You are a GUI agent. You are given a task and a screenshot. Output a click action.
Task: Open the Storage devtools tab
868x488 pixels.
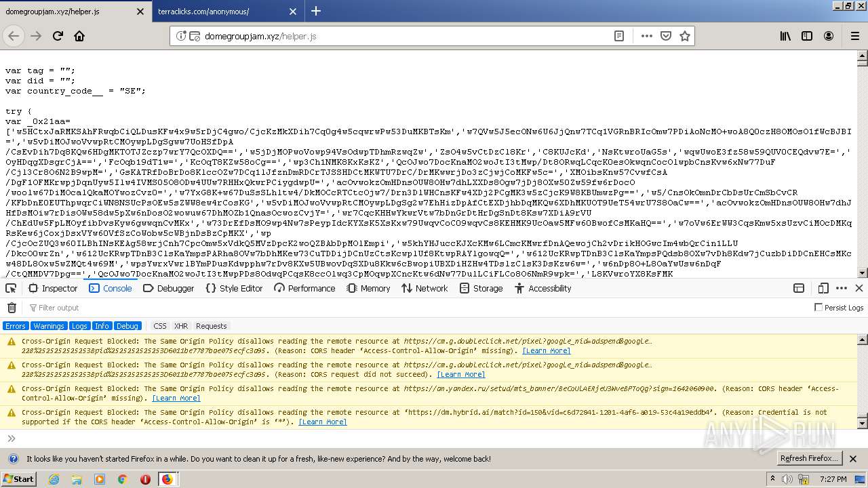(481, 288)
